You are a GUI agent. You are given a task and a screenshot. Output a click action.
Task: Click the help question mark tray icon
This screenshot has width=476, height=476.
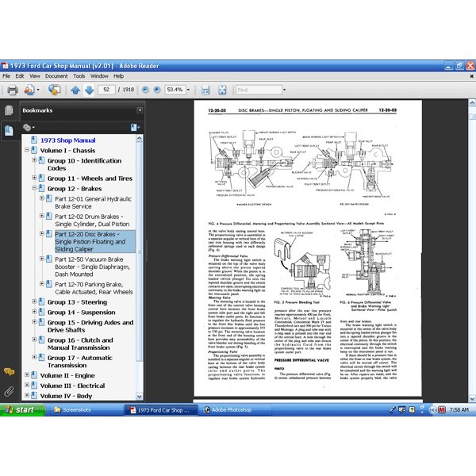(412, 410)
